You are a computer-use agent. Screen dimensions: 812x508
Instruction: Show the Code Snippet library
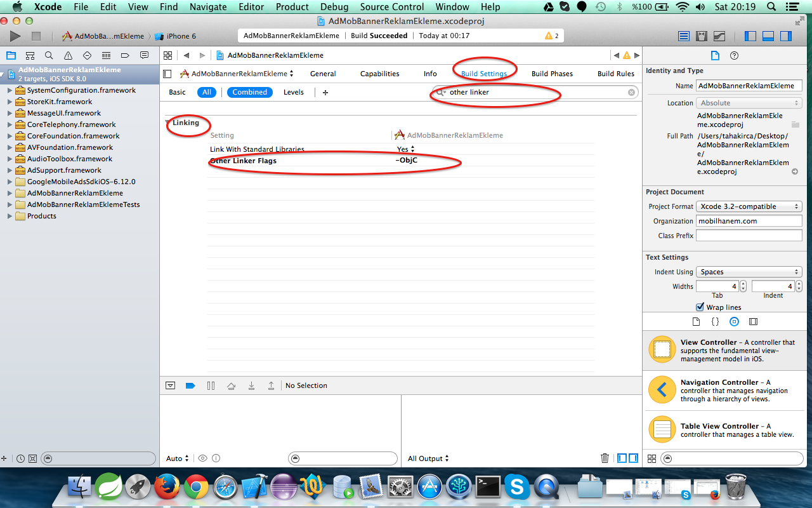coord(715,322)
